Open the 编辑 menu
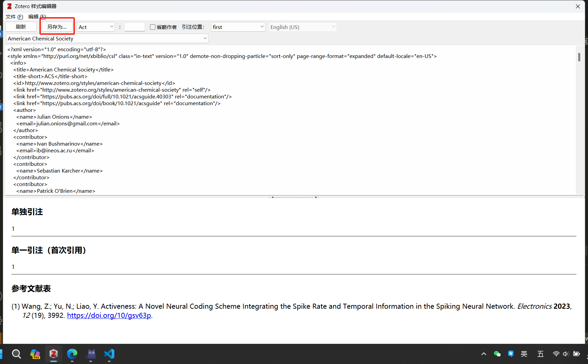 (x=37, y=17)
